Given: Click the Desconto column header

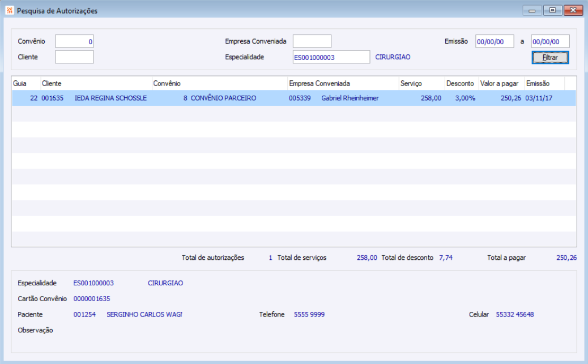Looking at the screenshot, I should click(x=462, y=84).
